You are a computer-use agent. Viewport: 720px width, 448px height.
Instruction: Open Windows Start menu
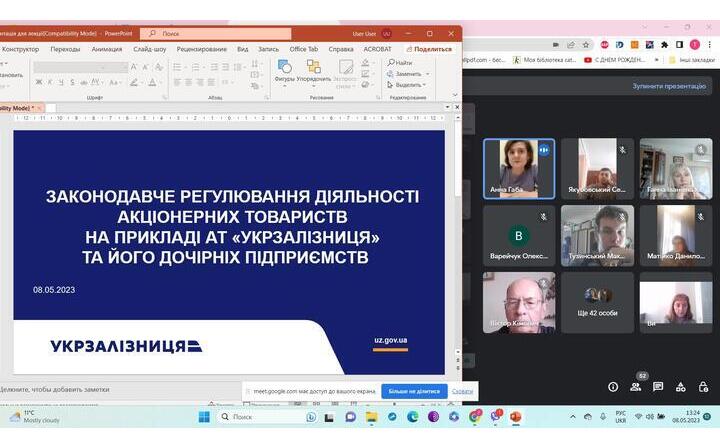tap(204, 417)
